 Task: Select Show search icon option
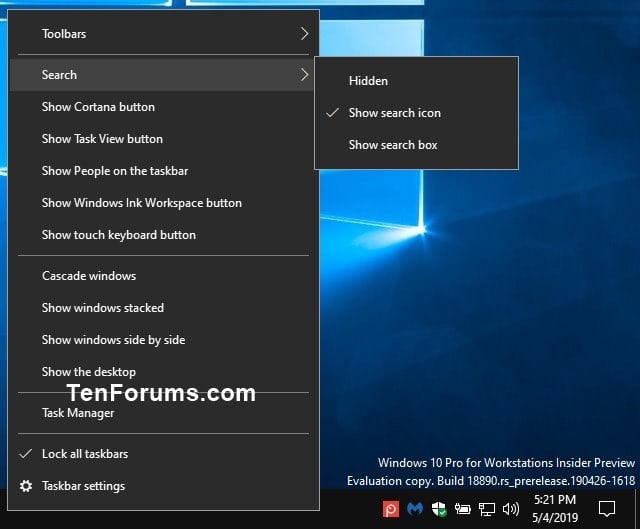[417, 113]
